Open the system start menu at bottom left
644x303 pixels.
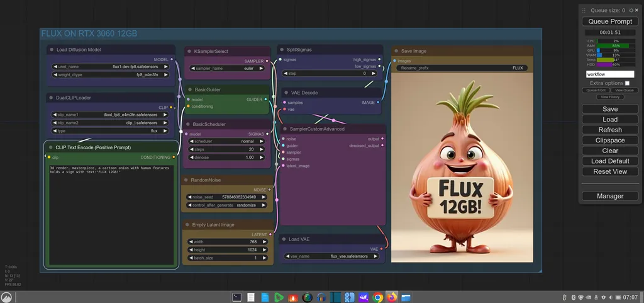[x=6, y=297]
